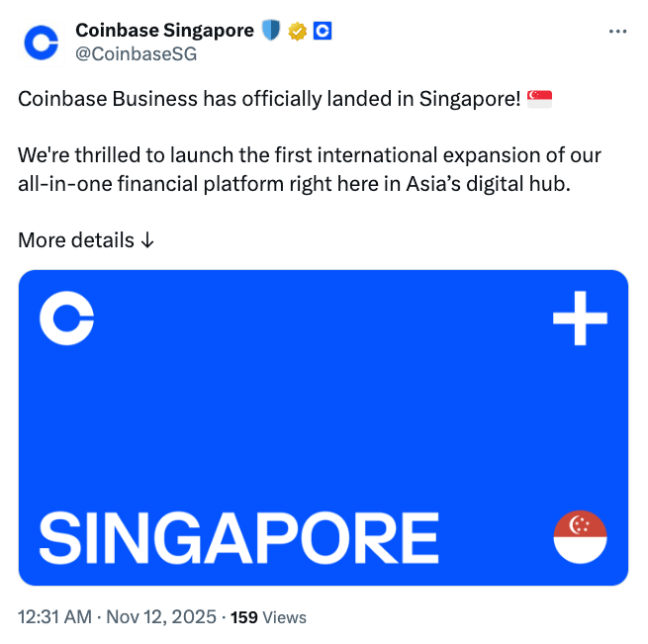The height and width of the screenshot is (644, 648).
Task: Click the round Singapore flag in the image
Action: (x=579, y=537)
